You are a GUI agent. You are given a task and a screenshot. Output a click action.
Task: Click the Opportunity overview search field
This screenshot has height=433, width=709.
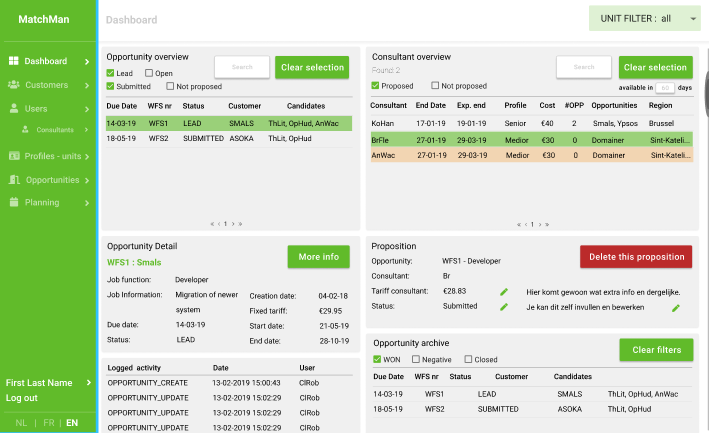click(241, 67)
